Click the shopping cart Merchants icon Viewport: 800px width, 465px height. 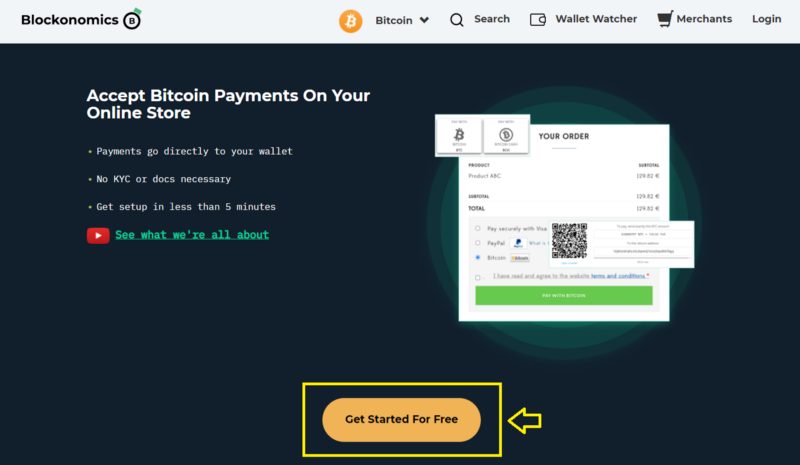[665, 19]
